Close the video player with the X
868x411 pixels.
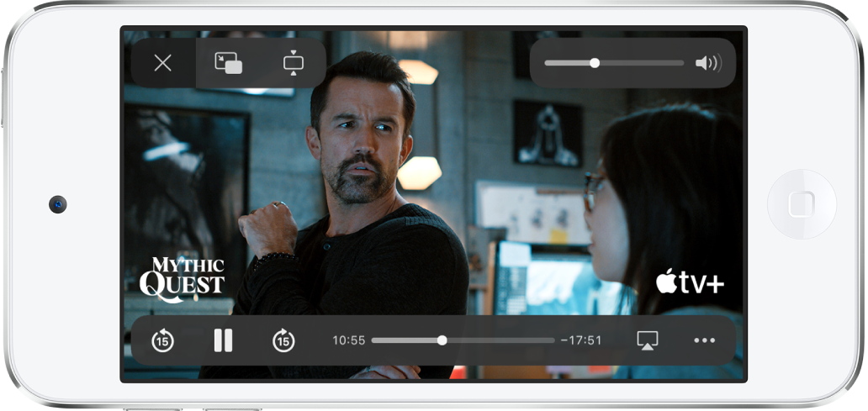(x=163, y=63)
